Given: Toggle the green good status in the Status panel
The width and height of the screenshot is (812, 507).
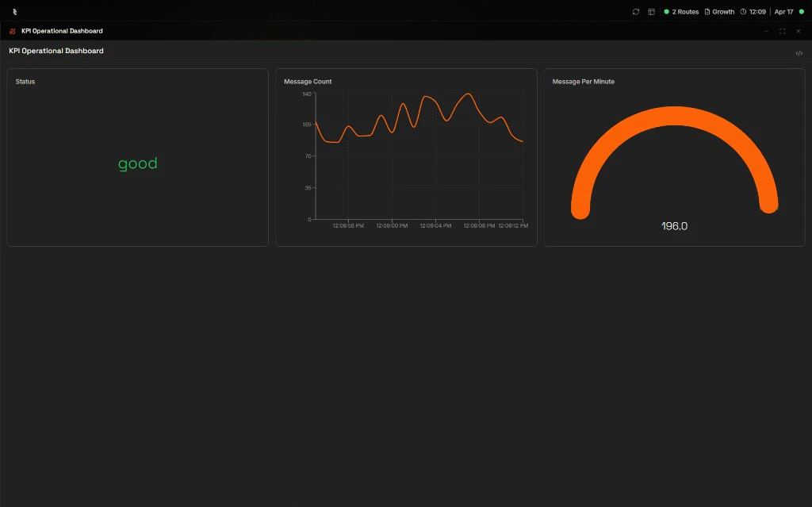Looking at the screenshot, I should [x=137, y=163].
